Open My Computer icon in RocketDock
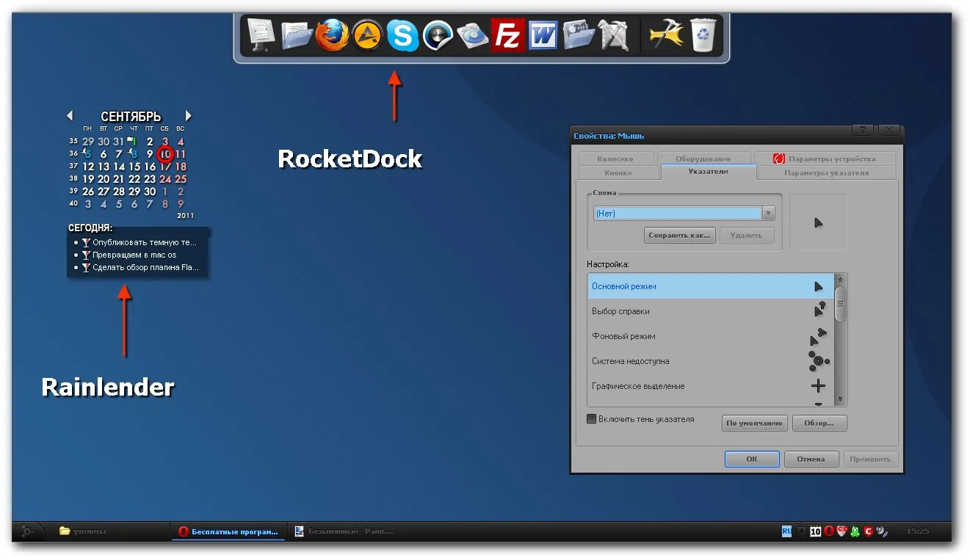Screen dimensions: 970x560 [x=261, y=35]
